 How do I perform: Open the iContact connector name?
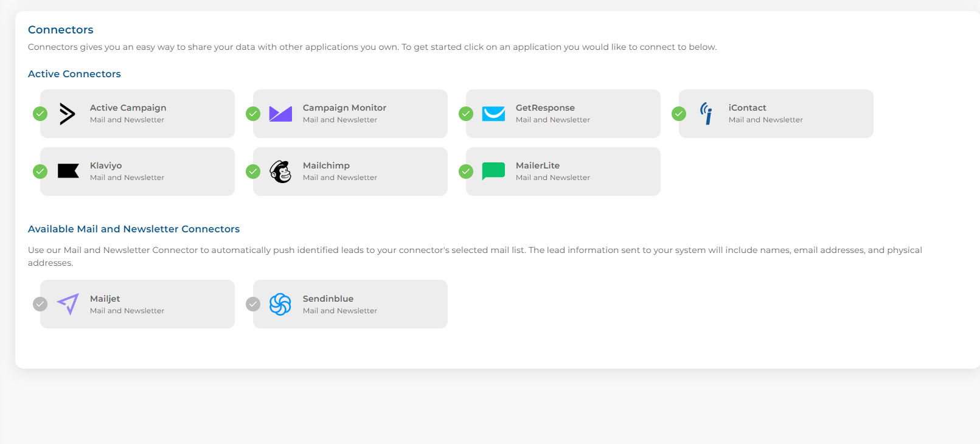coord(747,108)
